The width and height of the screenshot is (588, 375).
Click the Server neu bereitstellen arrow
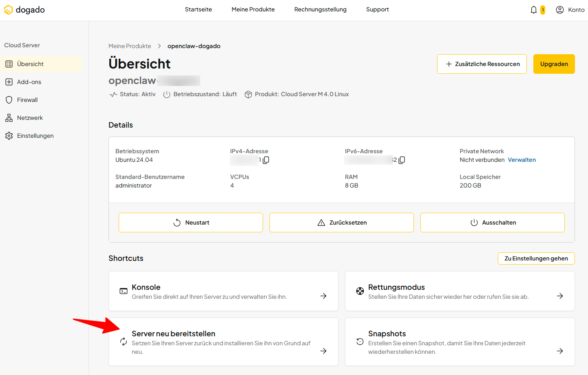[x=323, y=351]
